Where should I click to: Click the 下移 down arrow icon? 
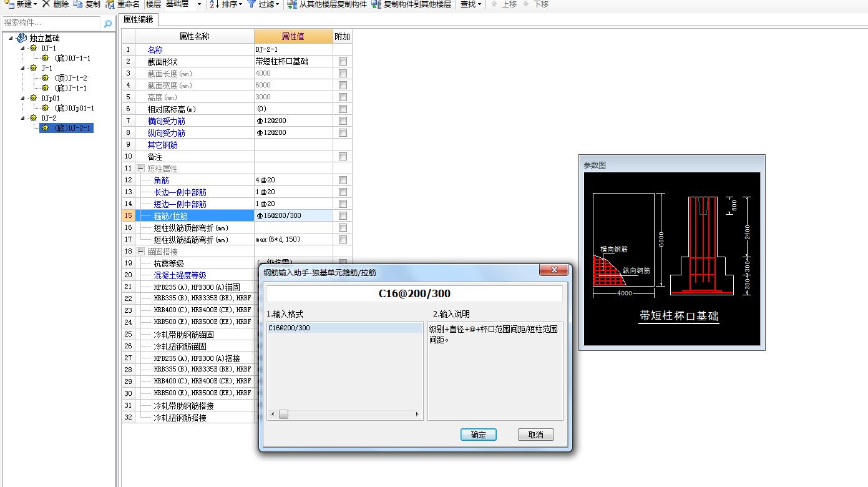coord(527,4)
